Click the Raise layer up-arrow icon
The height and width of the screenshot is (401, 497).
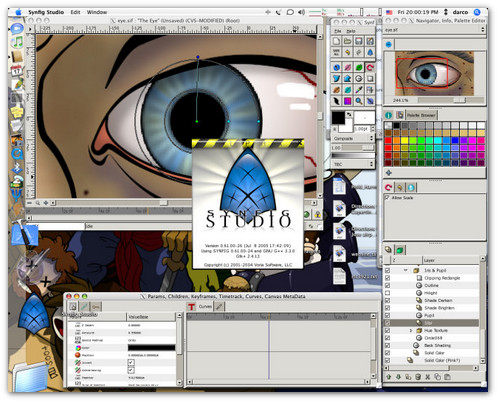389,377
